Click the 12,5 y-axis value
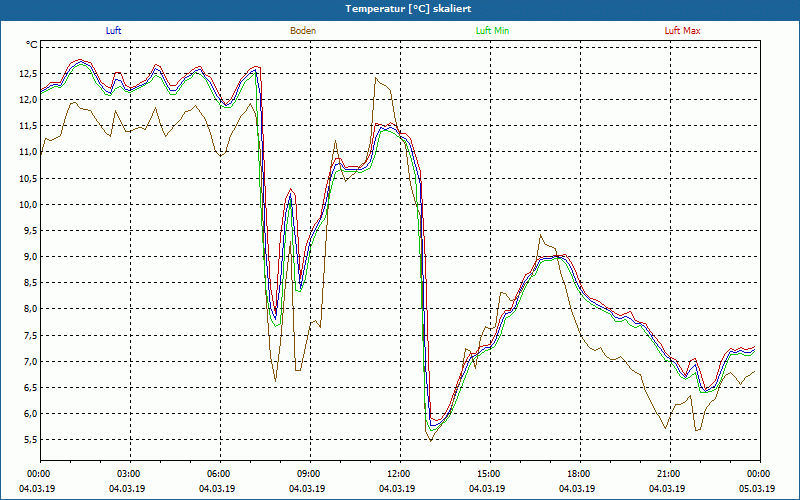 (28, 74)
